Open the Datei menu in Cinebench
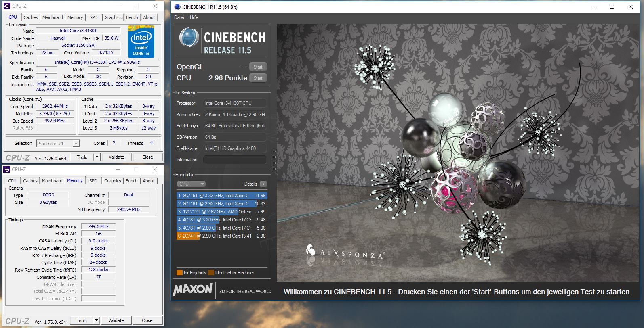Viewport: 644px width, 328px height. [179, 17]
